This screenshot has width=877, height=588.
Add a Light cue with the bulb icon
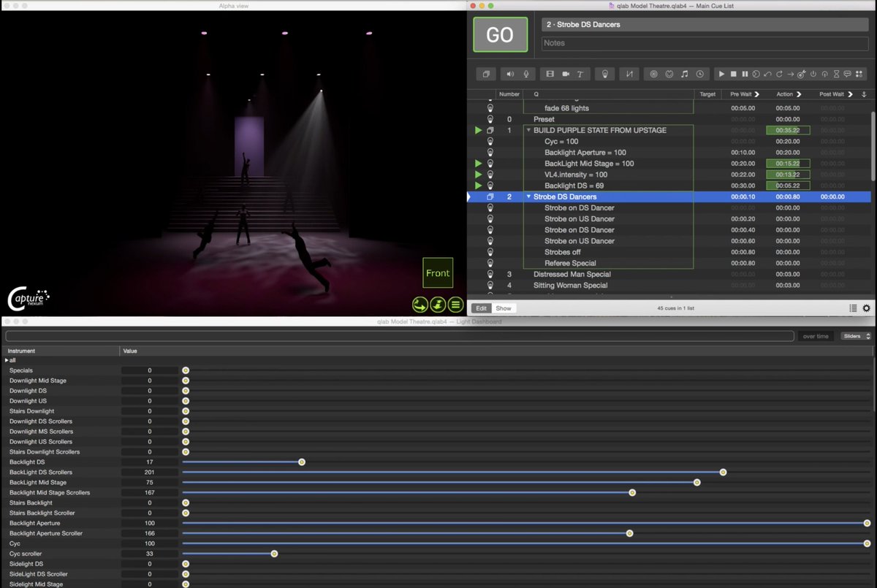coord(604,74)
